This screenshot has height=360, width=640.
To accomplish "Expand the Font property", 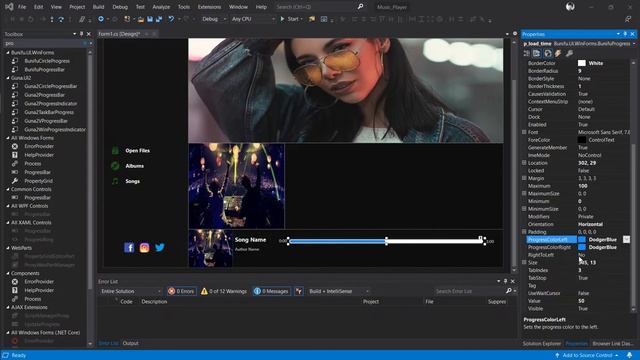I will (524, 132).
